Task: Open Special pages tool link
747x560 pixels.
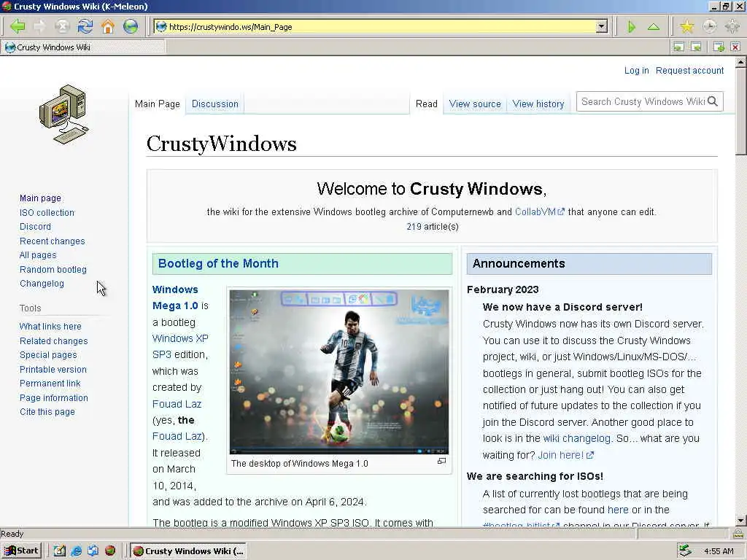Action: (48, 355)
